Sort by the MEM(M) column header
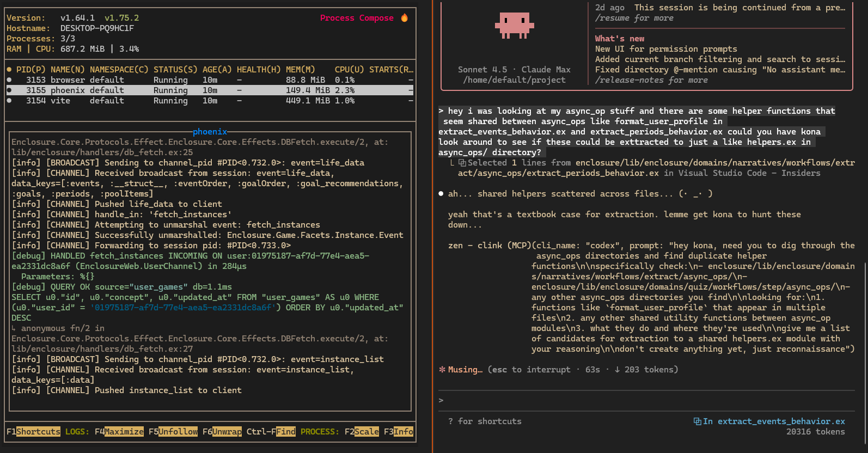This screenshot has width=868, height=453. [300, 70]
